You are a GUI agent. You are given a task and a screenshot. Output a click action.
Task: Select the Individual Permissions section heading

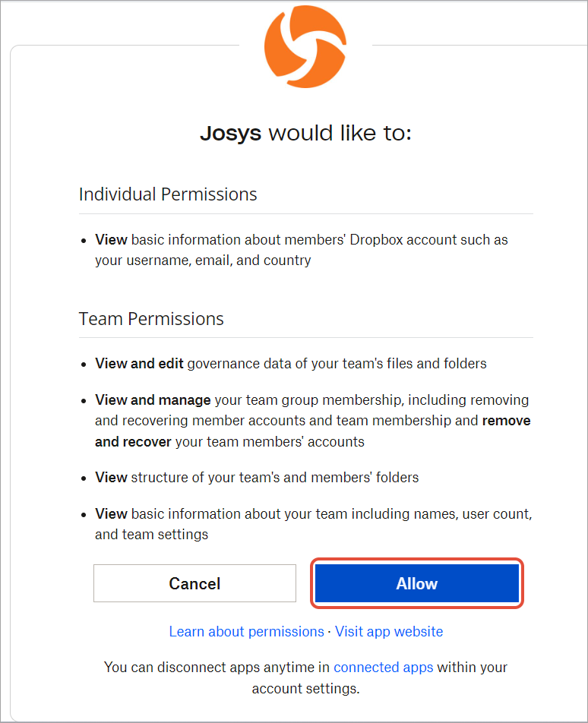167,194
